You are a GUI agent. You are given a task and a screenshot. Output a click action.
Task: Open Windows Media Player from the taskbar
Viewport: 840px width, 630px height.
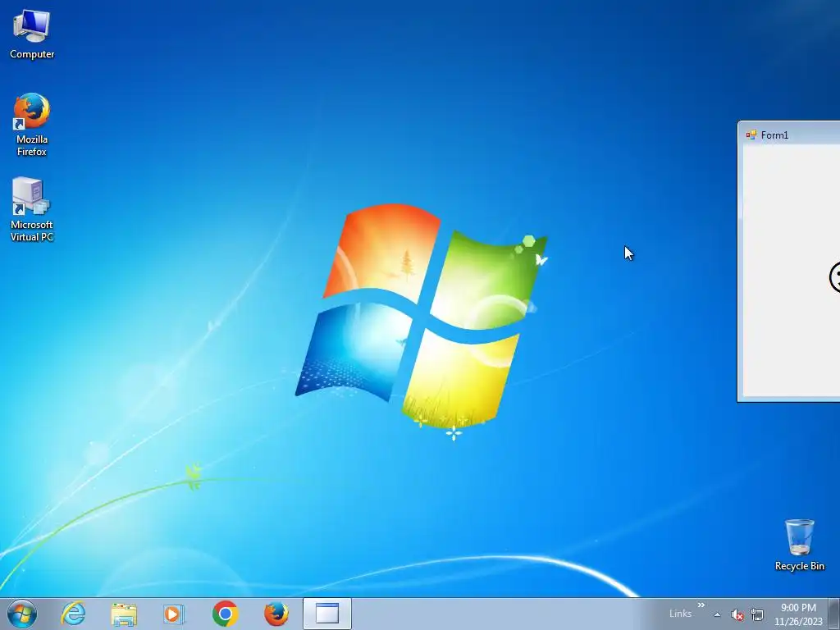point(174,614)
